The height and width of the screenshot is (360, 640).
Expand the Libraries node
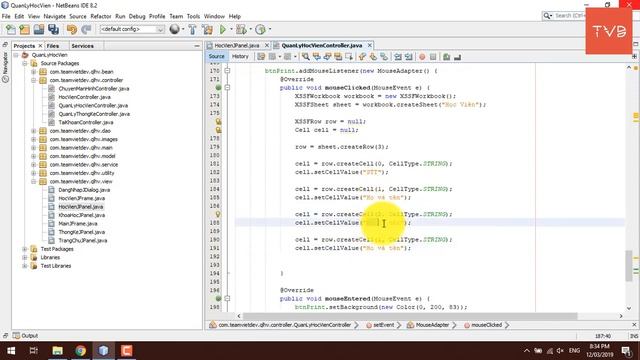[25, 258]
